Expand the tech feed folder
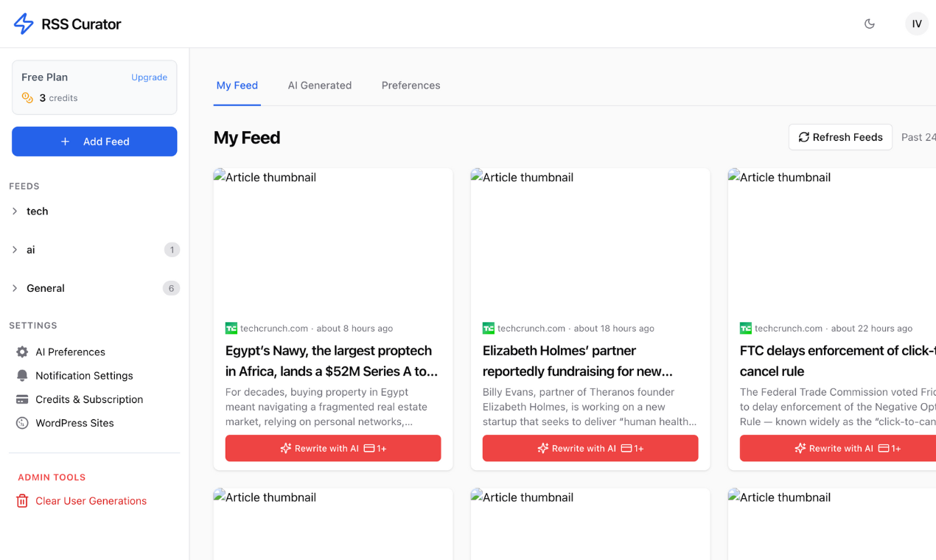The width and height of the screenshot is (936, 560). [15, 211]
